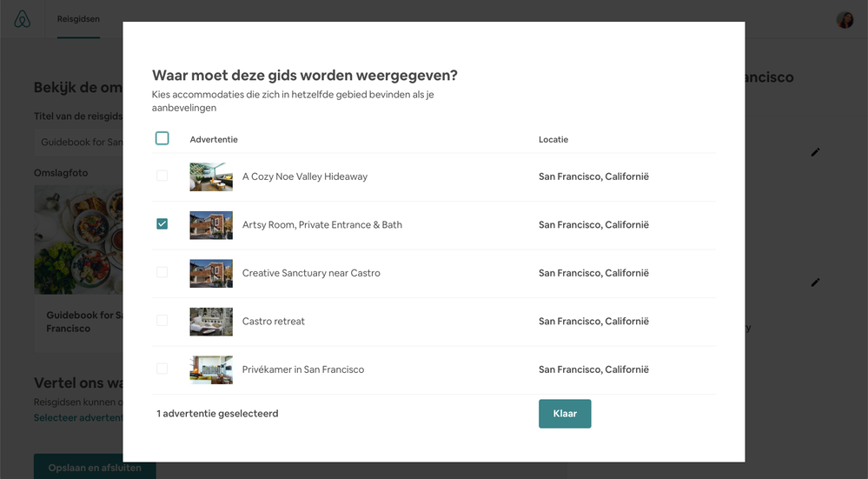Uncheck Artsy Room, Private Entrance & Bath

162,224
